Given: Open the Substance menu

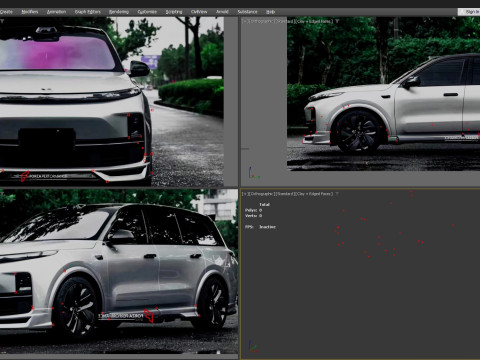Looking at the screenshot, I should coord(247,12).
